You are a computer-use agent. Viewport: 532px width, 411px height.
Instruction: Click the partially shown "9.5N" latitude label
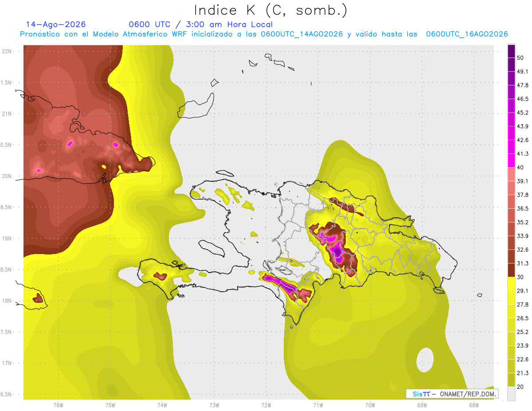6,207
